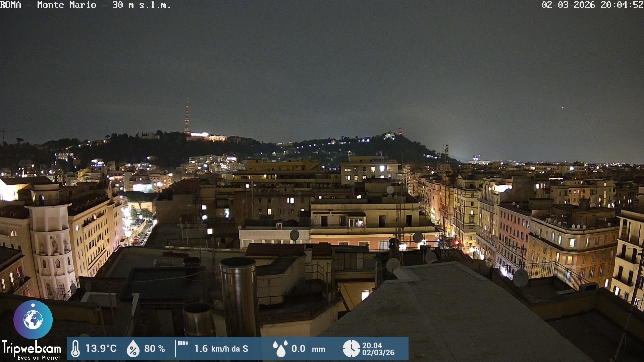Click the thermometer temperature icon
The width and height of the screenshot is (644, 362).
point(75,349)
